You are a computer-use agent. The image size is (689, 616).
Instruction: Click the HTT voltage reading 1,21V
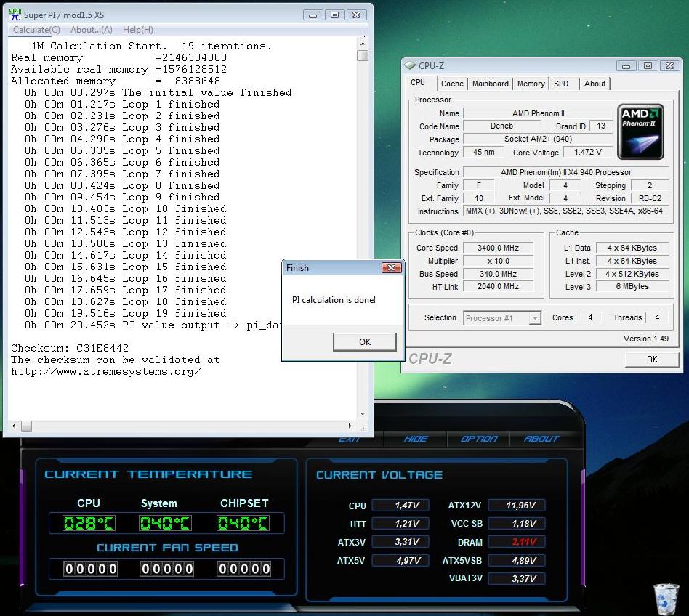click(x=400, y=523)
